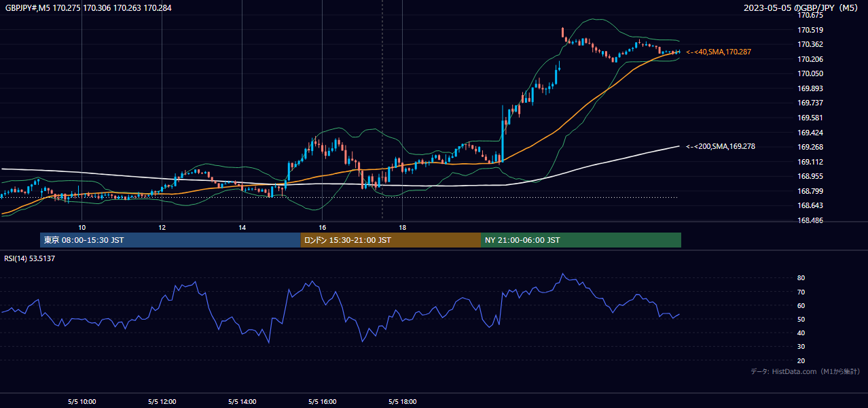The image size is (868, 408).
Task: Click price axis value 170.675
Action: (x=810, y=15)
